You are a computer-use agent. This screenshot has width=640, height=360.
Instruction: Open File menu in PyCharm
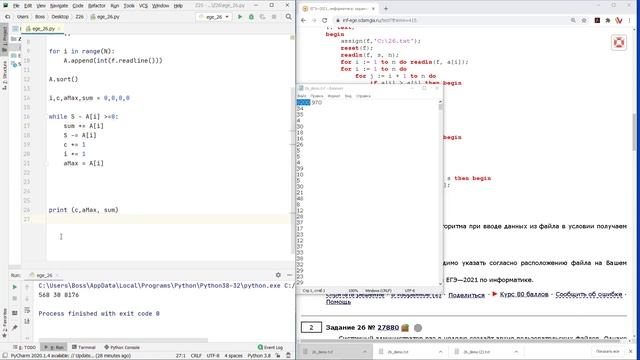(16, 6)
